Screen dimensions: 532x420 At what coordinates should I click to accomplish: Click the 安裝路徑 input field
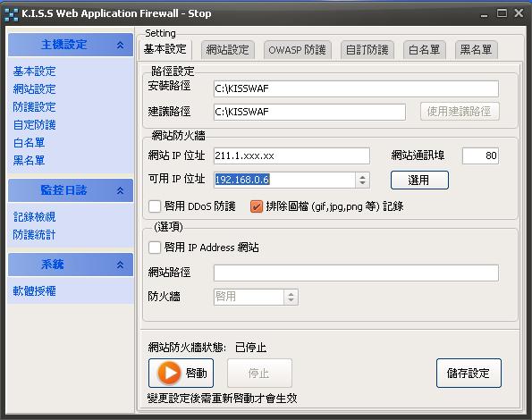tap(356, 88)
